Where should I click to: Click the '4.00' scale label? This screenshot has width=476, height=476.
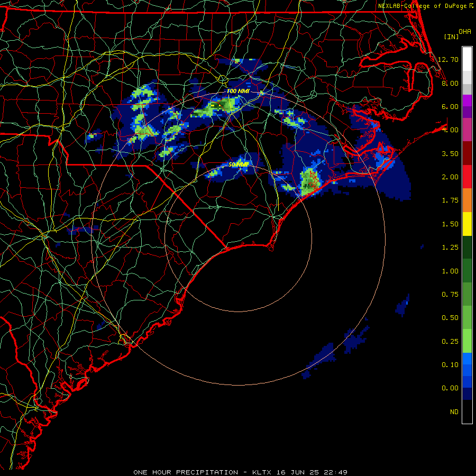coord(450,130)
